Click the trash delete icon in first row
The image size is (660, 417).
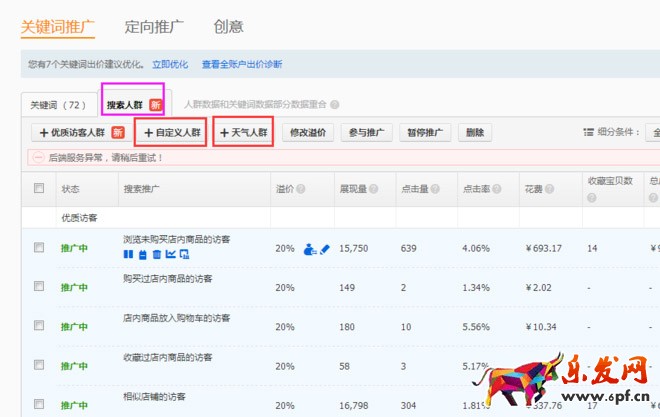pos(156,255)
